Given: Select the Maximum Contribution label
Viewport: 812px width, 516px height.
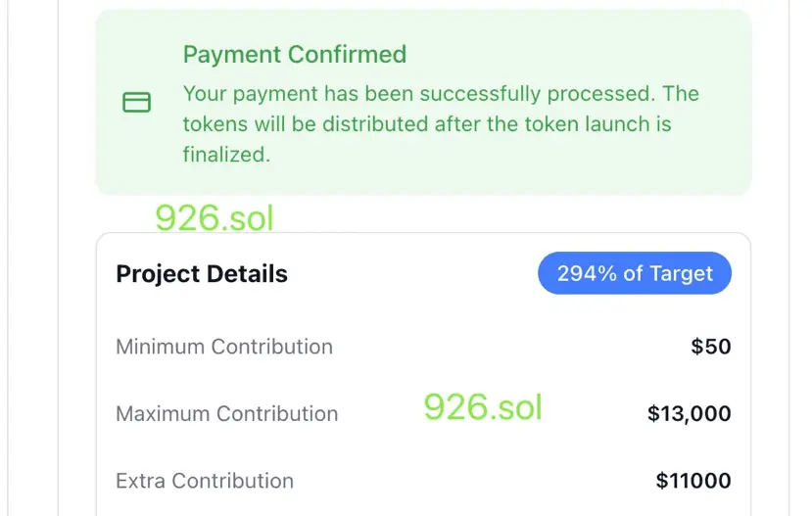Looking at the screenshot, I should (227, 413).
